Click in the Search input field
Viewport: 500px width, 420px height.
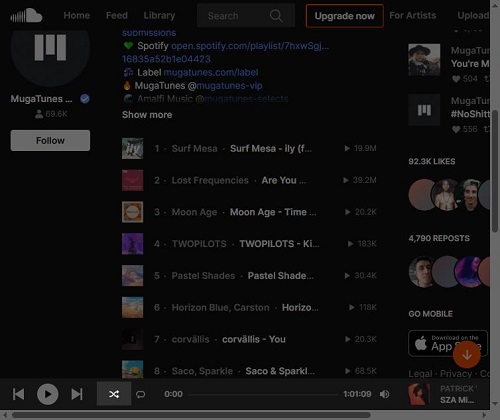(246, 15)
